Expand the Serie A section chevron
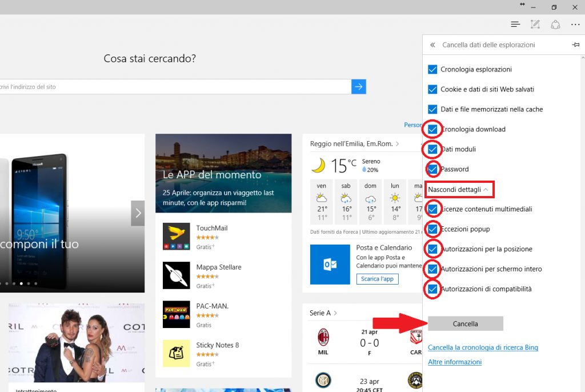Viewport: 585px width, 392px height. 335,313
